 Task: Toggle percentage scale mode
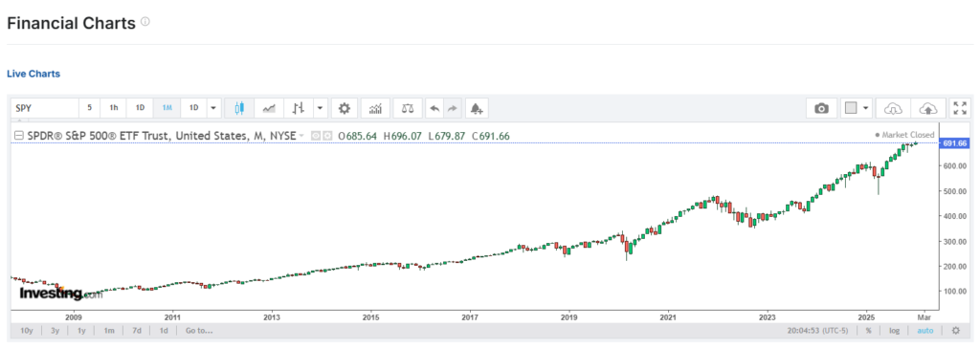coord(868,330)
